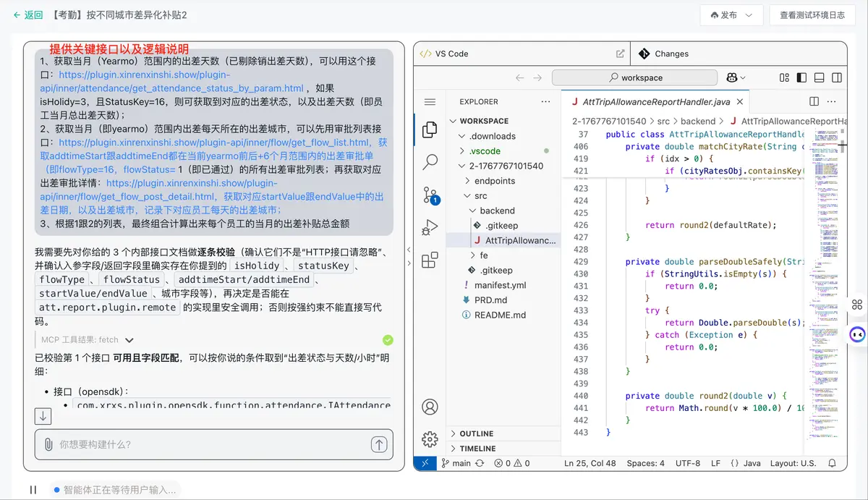Image resolution: width=868 pixels, height=500 pixels.
Task: Open Run and Debug view
Action: coord(430,227)
